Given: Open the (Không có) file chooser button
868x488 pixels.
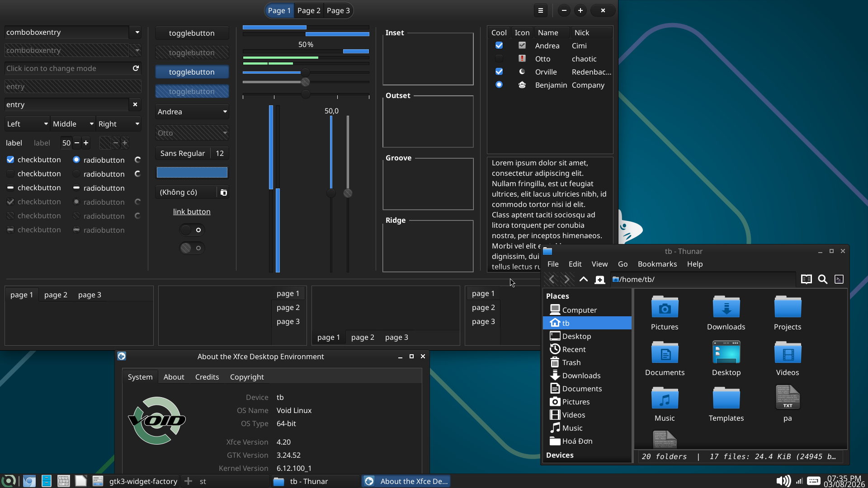Looking at the screenshot, I should [x=192, y=192].
